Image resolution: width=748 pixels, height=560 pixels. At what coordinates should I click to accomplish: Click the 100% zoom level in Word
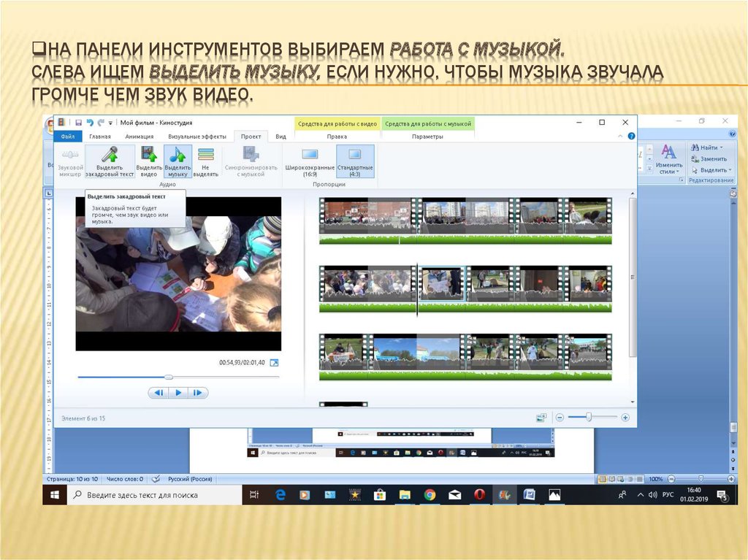tap(655, 479)
